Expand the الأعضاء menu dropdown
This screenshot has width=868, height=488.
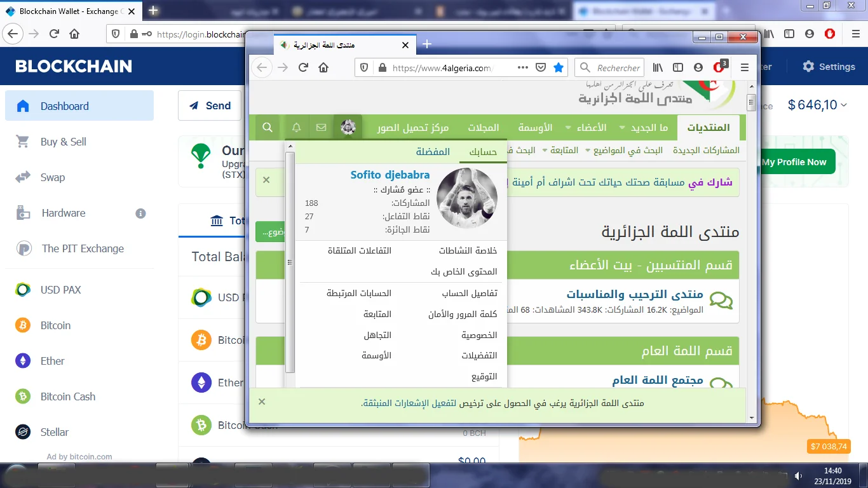[568, 128]
